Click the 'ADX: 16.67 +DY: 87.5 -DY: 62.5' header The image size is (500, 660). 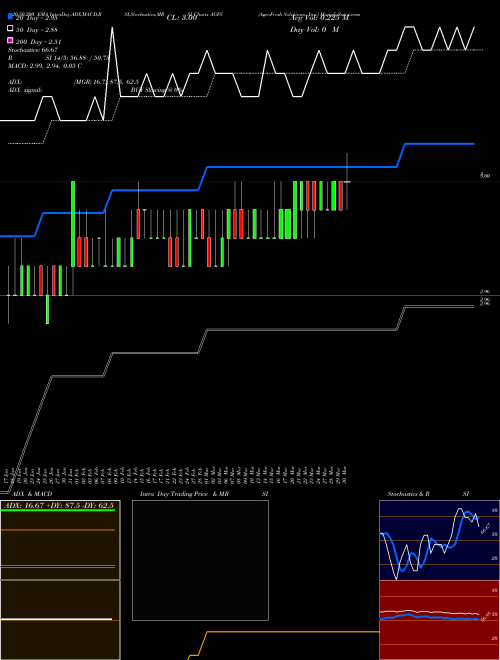(59, 505)
